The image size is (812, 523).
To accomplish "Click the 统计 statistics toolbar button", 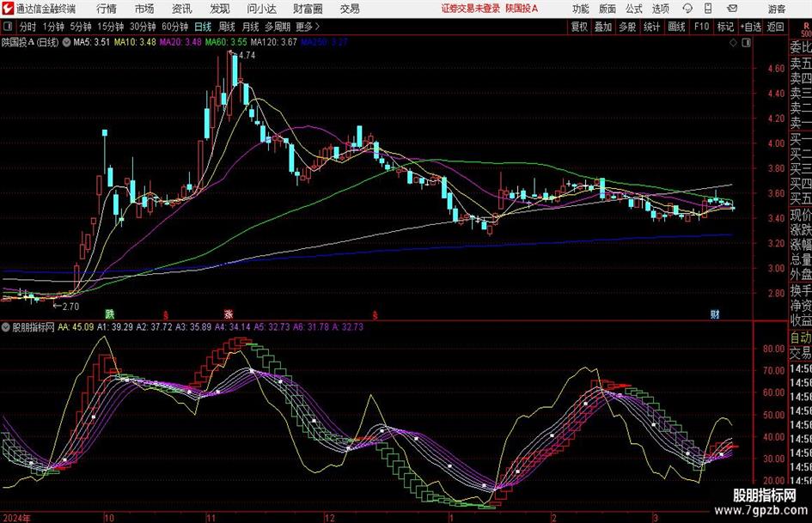I will [651, 27].
